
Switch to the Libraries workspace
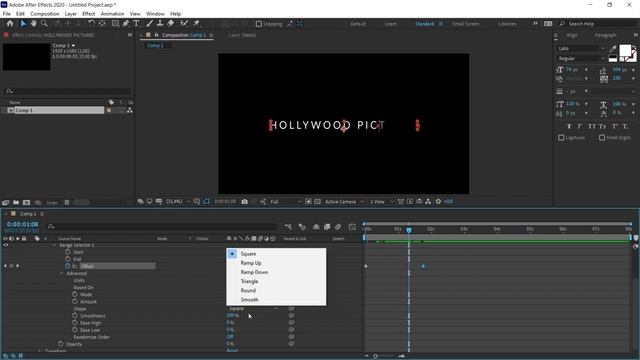[507, 24]
